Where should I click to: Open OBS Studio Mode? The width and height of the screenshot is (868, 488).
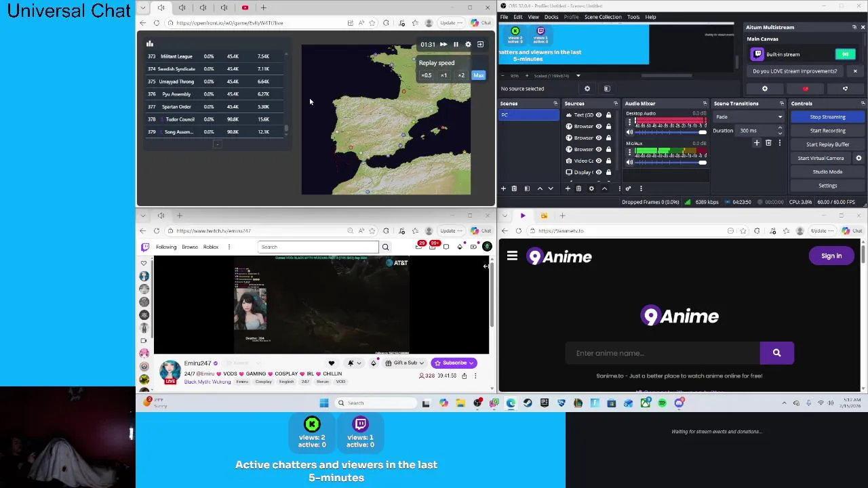point(827,171)
